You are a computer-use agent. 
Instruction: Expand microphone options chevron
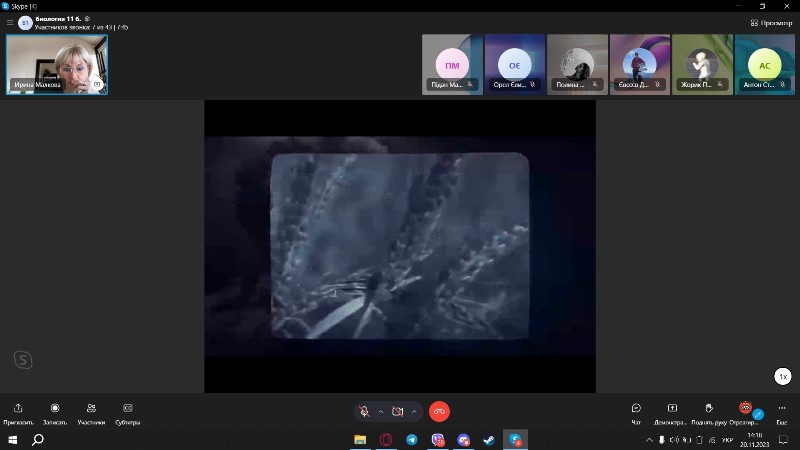tap(381, 412)
